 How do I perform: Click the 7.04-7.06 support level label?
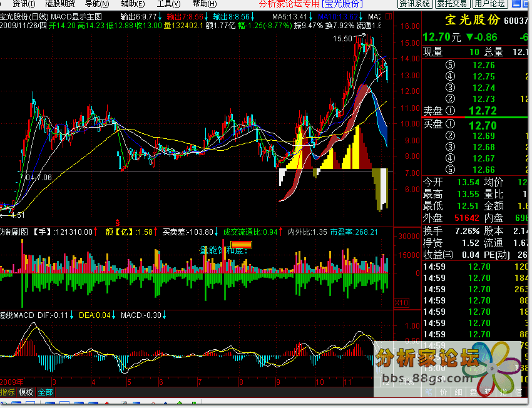[36, 177]
